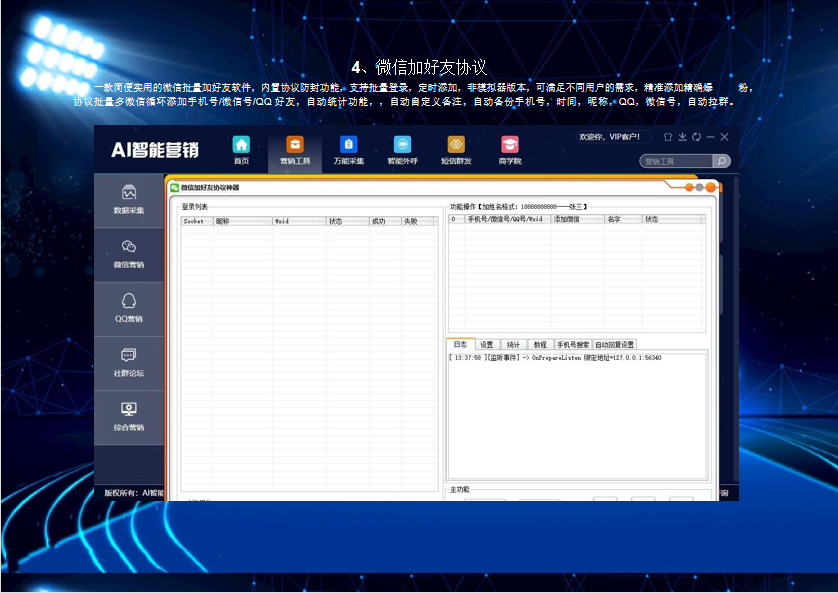This screenshot has width=838, height=593.
Task: Click the magnifier search button
Action: [721, 161]
